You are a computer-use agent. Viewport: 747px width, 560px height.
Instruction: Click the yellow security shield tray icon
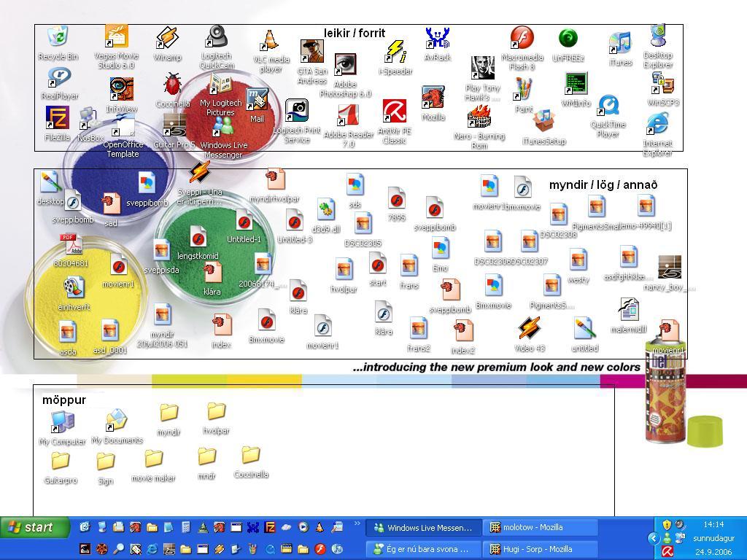click(x=667, y=525)
